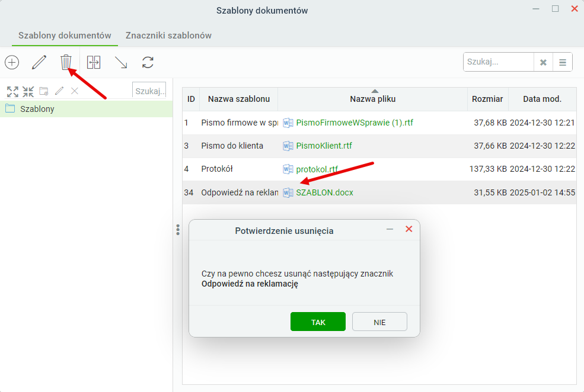
Task: Click the merge columns toolbar icon
Action: tap(94, 62)
